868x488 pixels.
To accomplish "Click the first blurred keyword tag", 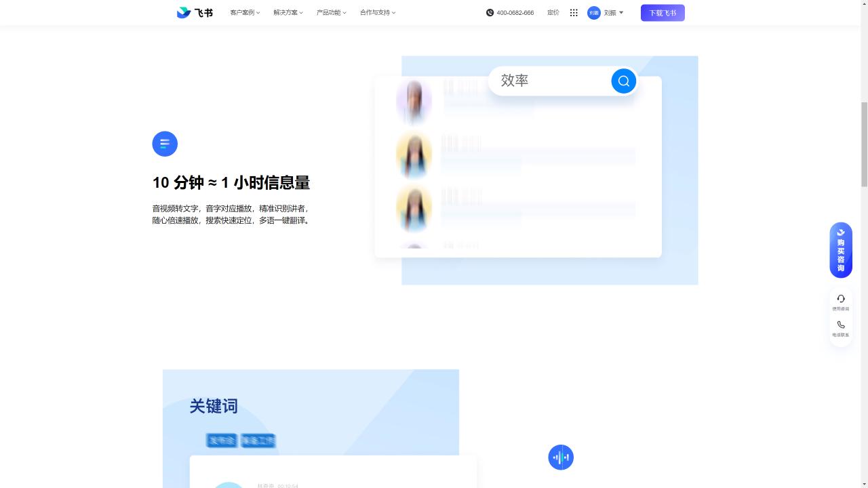I will [x=222, y=441].
